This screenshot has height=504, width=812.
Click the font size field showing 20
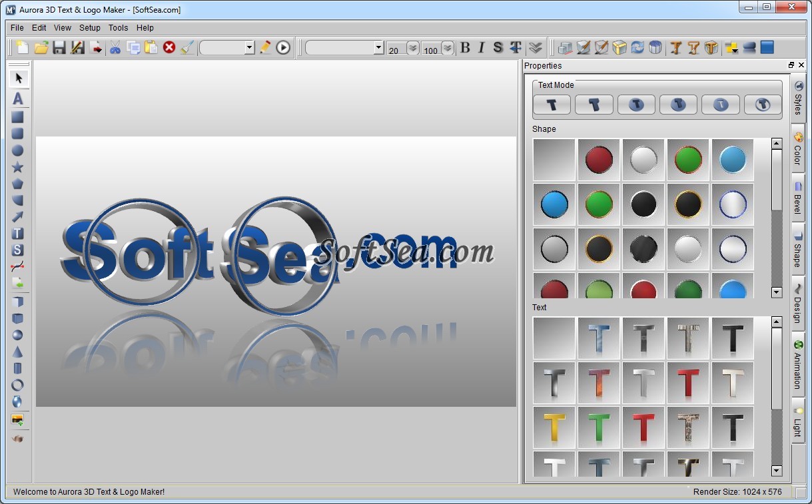pos(396,49)
